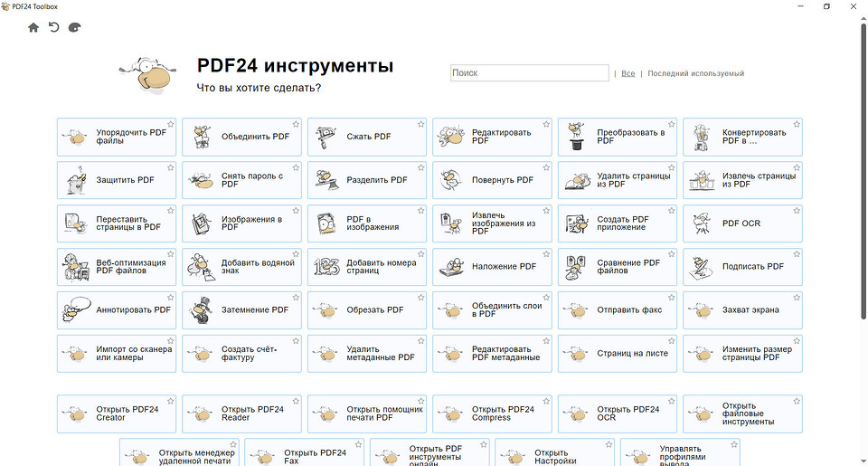The image size is (868, 466).
Task: Toggle the star on Подписать PDF tile
Action: click(797, 253)
